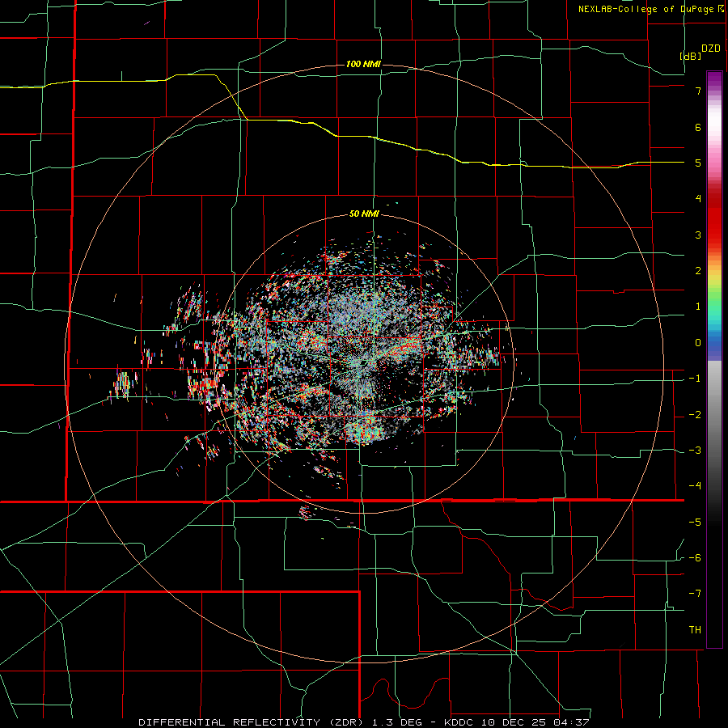Click the DZD legend title
This screenshot has width=728, height=728.
(711, 49)
